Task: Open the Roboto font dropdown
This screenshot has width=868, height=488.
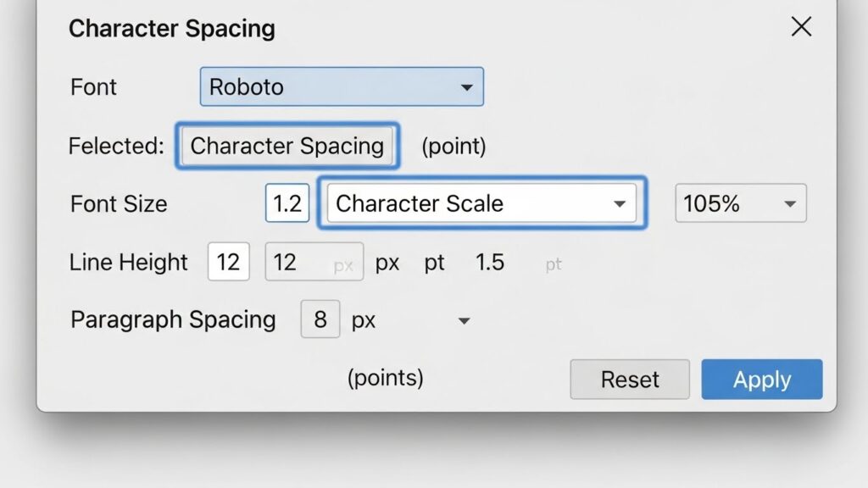Action: [342, 87]
